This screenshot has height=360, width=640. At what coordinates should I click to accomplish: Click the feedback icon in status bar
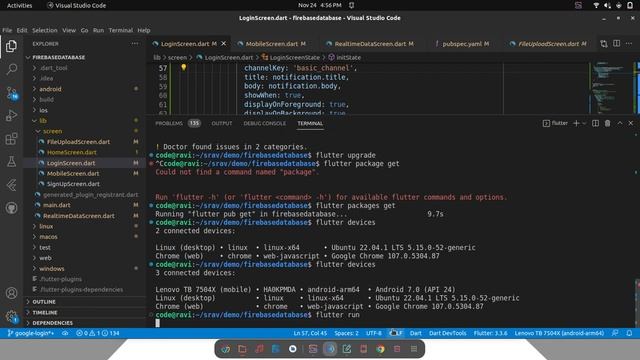(615, 333)
